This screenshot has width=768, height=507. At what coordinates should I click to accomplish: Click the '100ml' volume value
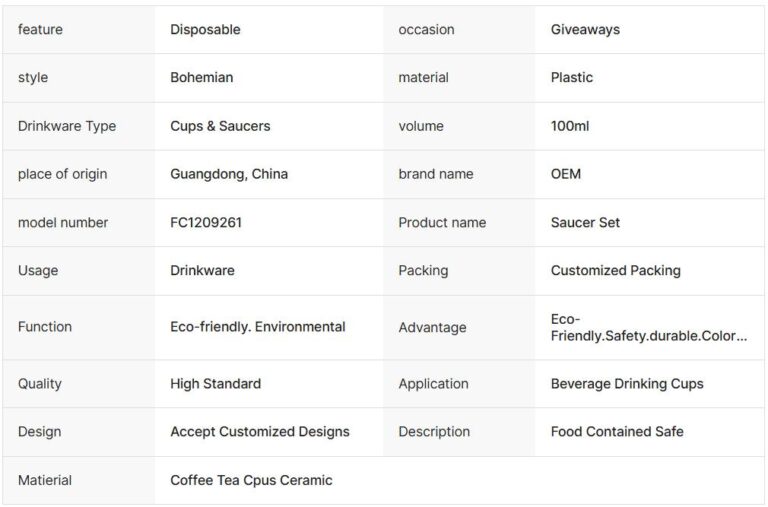[569, 126]
